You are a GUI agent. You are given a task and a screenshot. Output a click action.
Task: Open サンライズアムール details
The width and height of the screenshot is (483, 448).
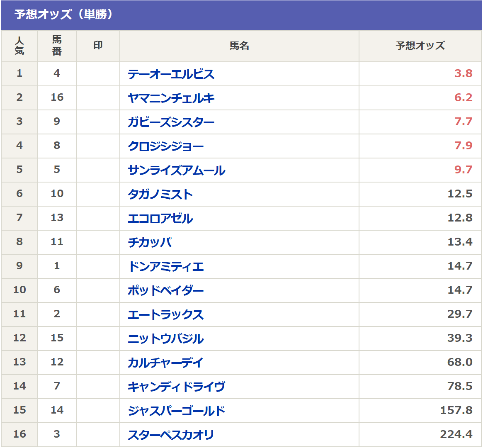(176, 170)
